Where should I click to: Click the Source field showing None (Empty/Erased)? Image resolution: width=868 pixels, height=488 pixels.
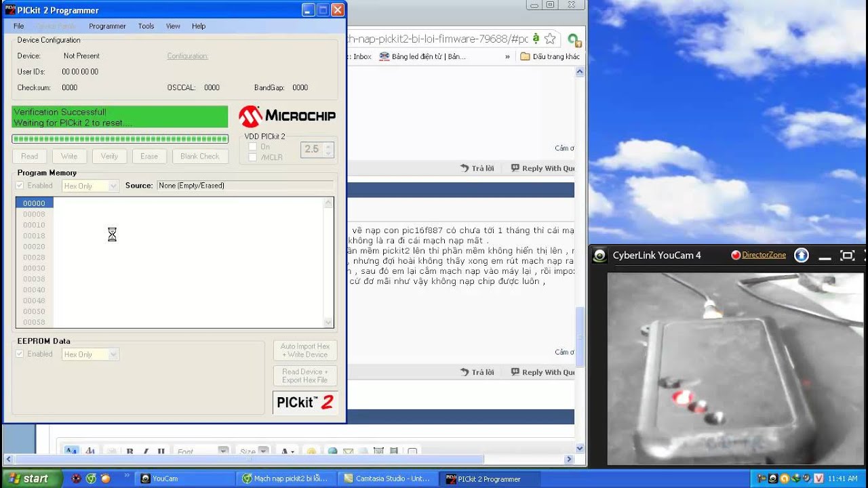pyautogui.click(x=245, y=186)
